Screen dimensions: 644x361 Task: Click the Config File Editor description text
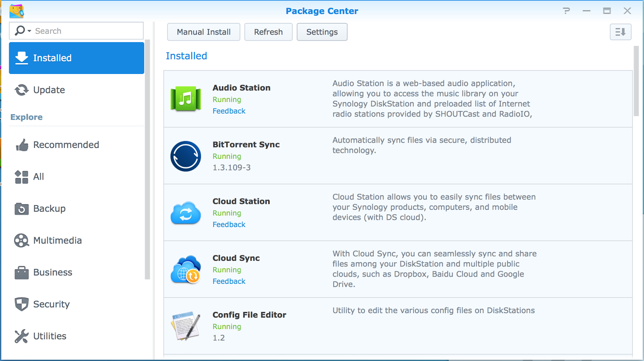[x=433, y=310]
